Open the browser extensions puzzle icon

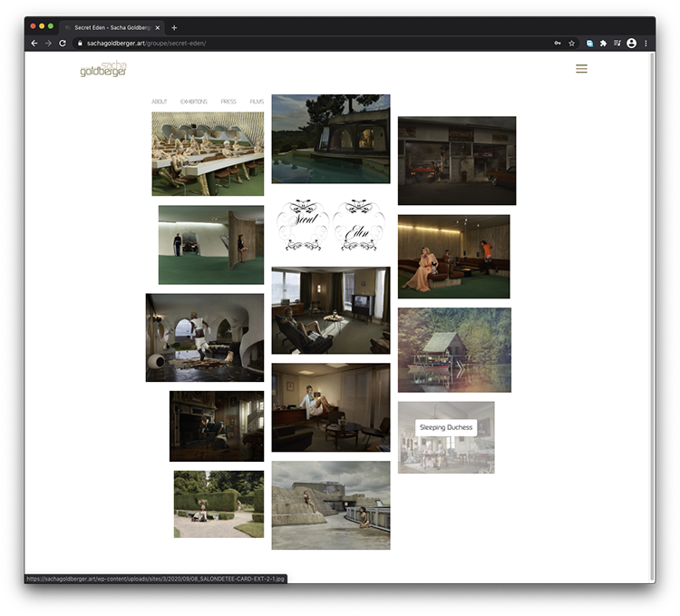pyautogui.click(x=603, y=43)
